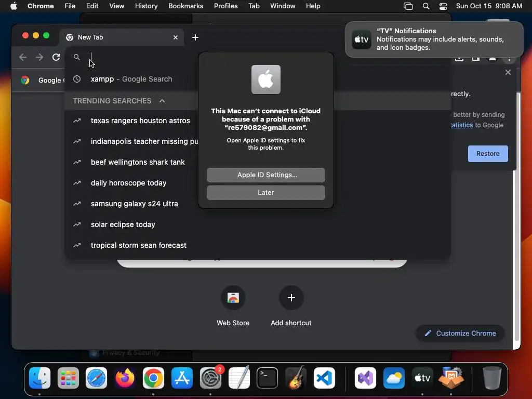Image resolution: width=532 pixels, height=399 pixels.
Task: Open Spotlight search in menu bar
Action: click(x=426, y=6)
